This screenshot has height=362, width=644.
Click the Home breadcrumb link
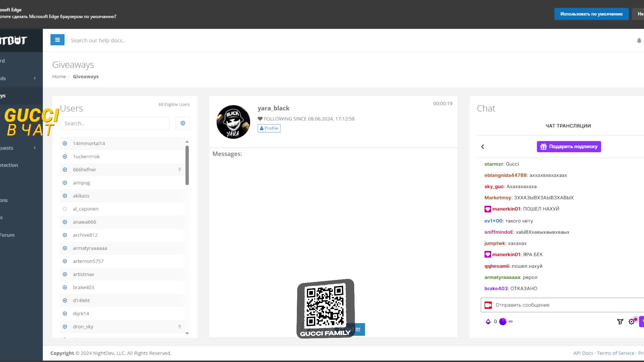click(x=59, y=76)
